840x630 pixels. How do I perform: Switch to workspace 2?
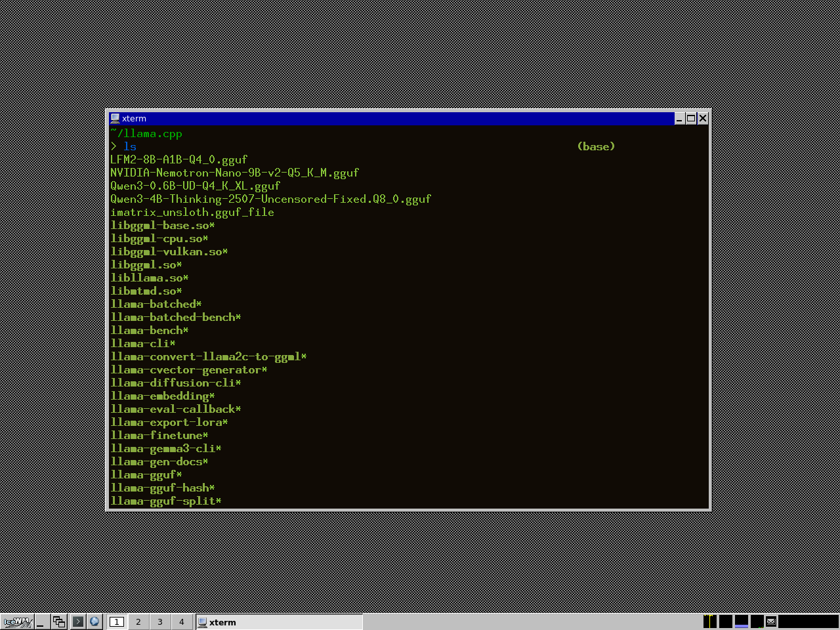point(138,621)
